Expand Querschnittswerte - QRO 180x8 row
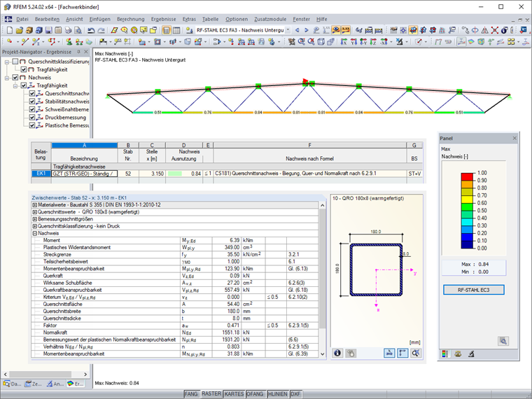 pos(34,212)
